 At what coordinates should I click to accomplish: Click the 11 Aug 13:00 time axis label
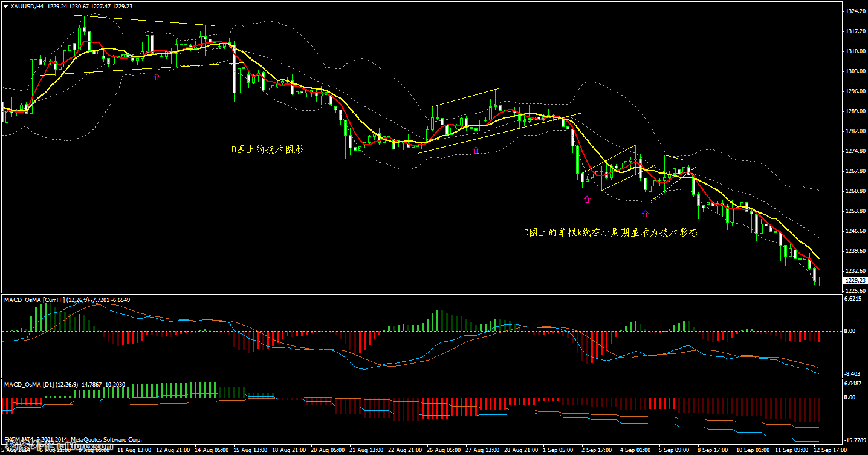click(x=134, y=450)
